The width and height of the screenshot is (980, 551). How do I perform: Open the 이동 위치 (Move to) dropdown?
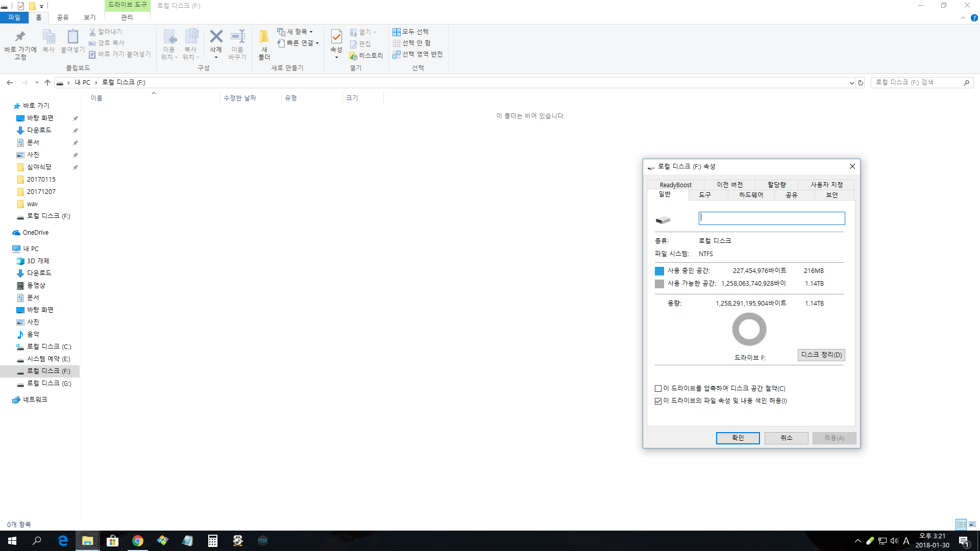point(169,44)
